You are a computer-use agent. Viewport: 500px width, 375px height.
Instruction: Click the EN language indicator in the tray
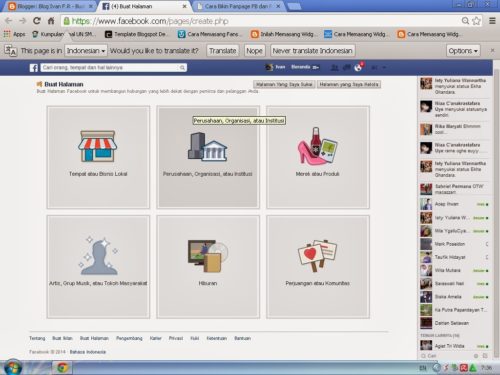tap(423, 368)
